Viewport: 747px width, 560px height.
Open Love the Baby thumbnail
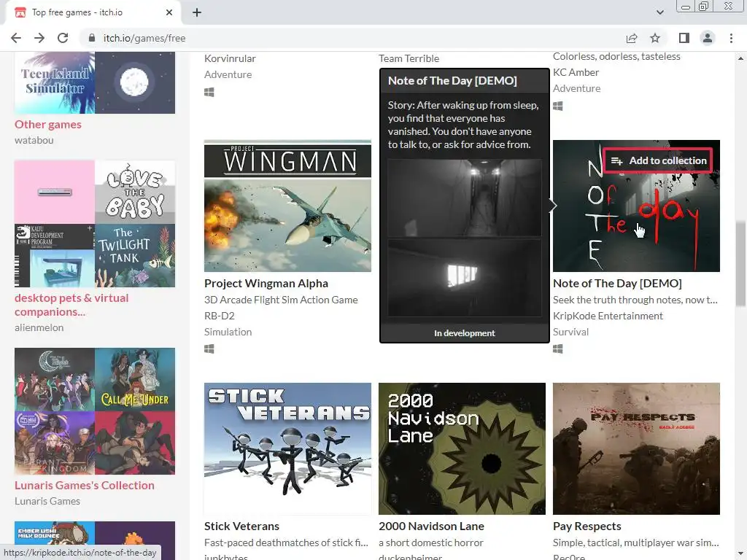point(135,192)
